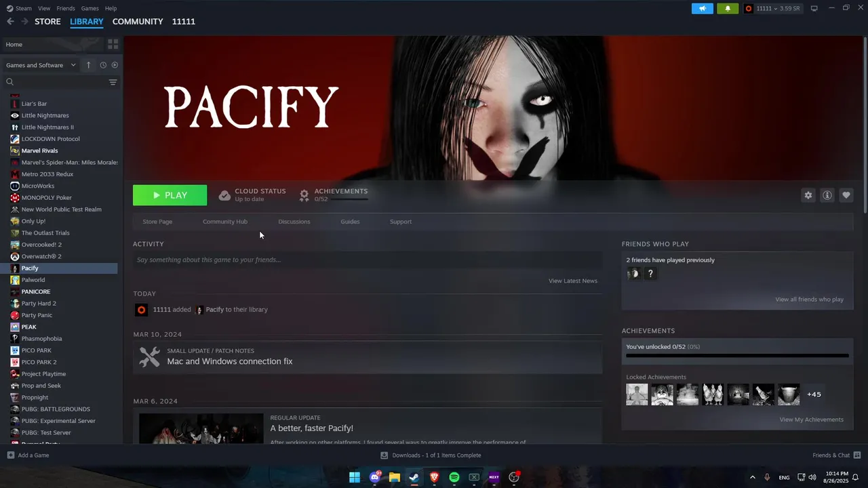Click the recent activity clock filter

pos(103,65)
